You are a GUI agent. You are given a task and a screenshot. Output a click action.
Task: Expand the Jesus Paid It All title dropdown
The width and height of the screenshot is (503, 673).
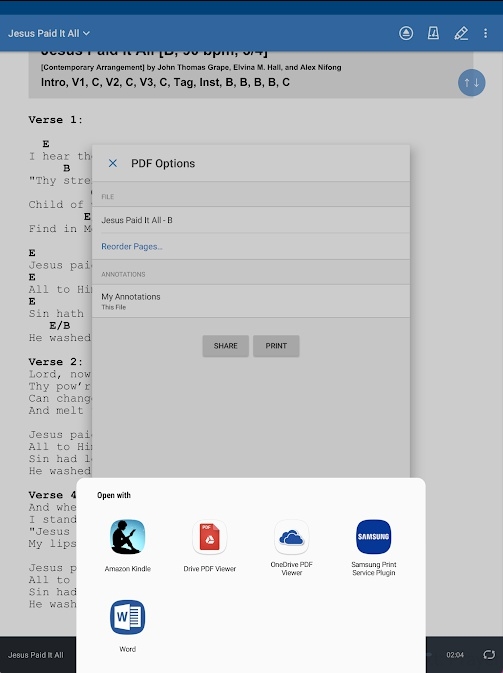48,33
